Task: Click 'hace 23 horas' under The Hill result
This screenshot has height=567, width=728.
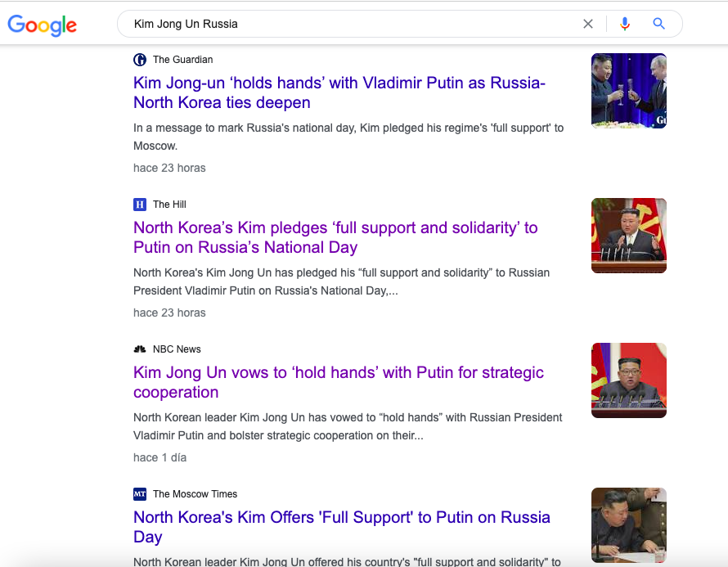Action: [169, 313]
